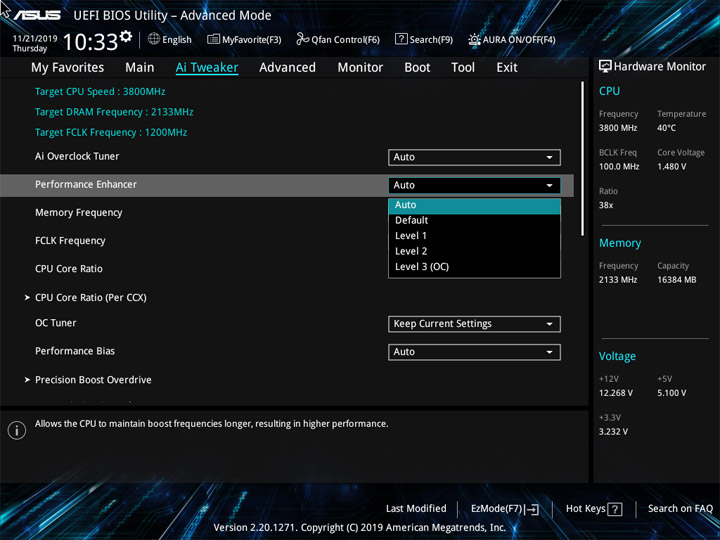Click CPU temperature value 40°C

[x=666, y=128]
